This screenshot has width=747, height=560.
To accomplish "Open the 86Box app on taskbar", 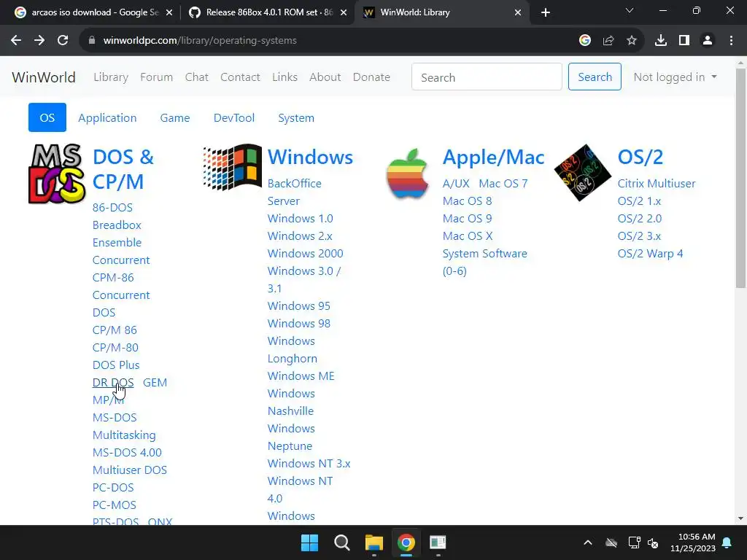I will tap(438, 542).
